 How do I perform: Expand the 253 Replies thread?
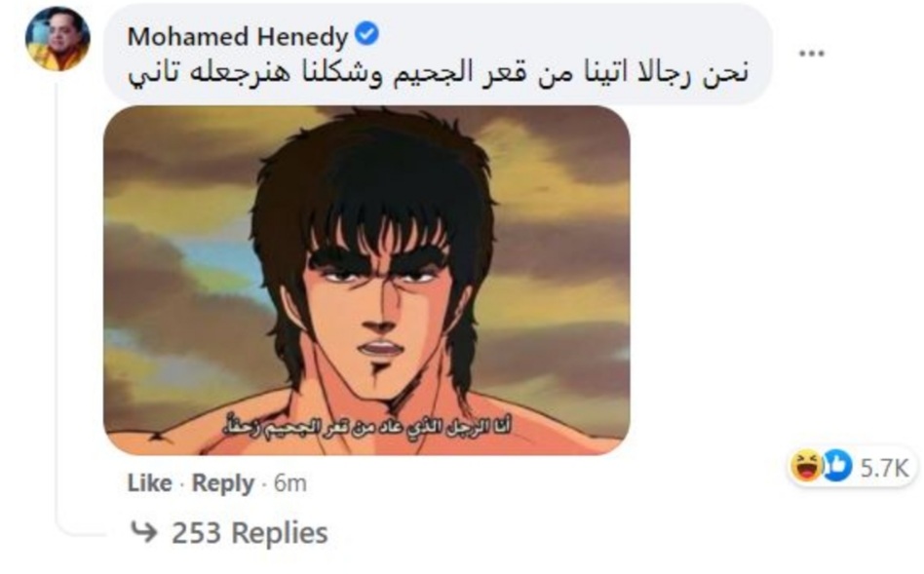click(250, 533)
